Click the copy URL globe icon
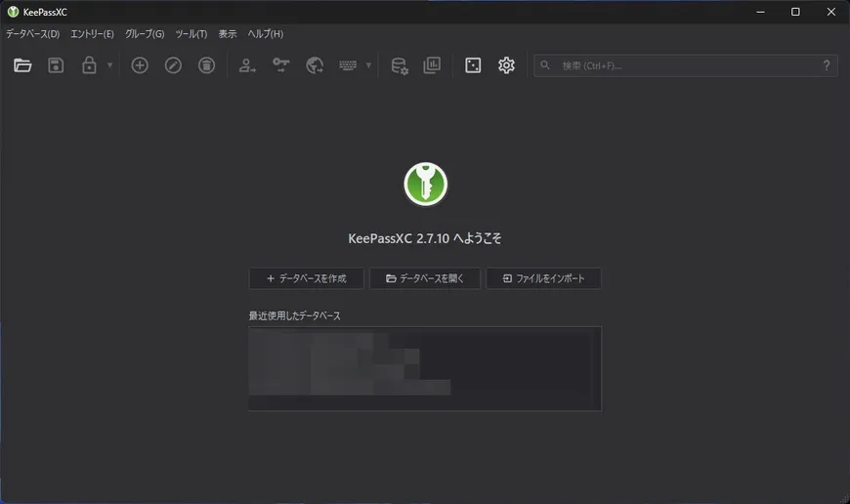Screen dimensions: 850x504 315,65
